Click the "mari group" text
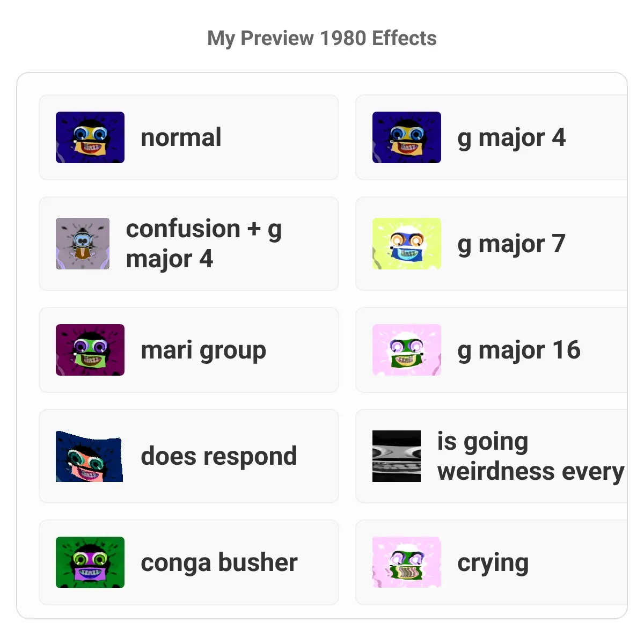This screenshot has height=644, width=644. [203, 351]
